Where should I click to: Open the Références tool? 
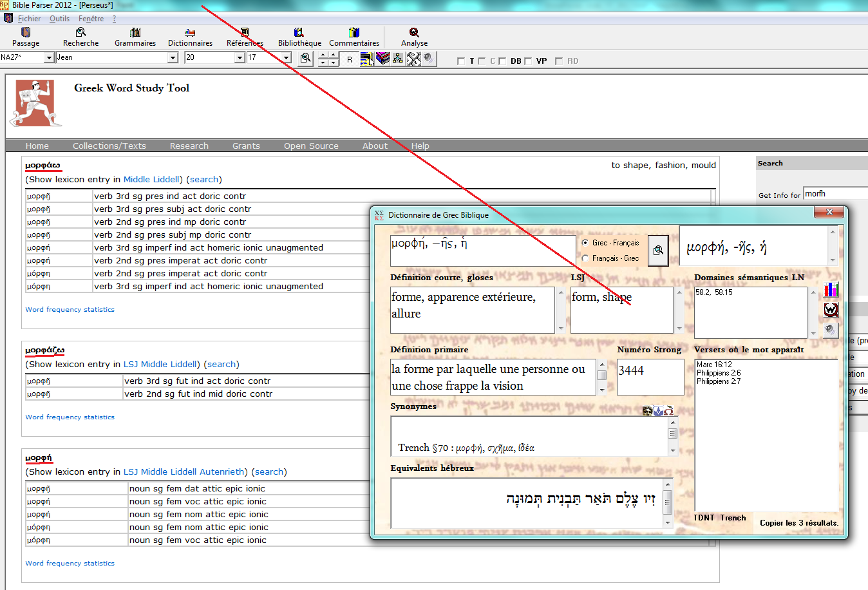(245, 37)
